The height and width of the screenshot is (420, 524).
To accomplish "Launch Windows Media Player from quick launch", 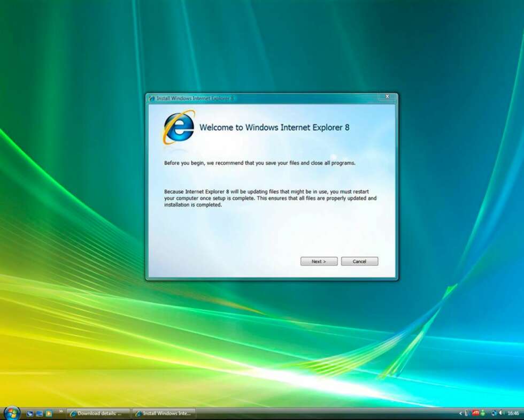I will coord(49,413).
